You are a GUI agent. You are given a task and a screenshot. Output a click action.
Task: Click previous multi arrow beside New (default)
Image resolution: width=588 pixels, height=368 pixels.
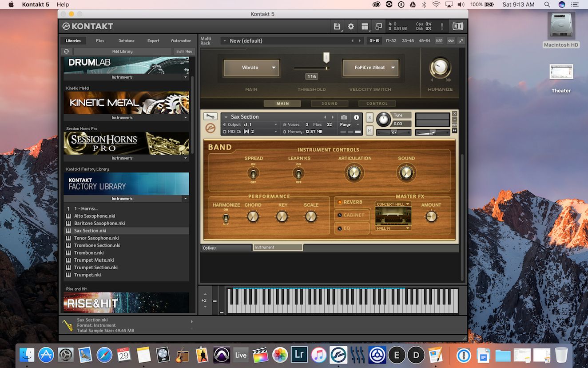(x=353, y=40)
